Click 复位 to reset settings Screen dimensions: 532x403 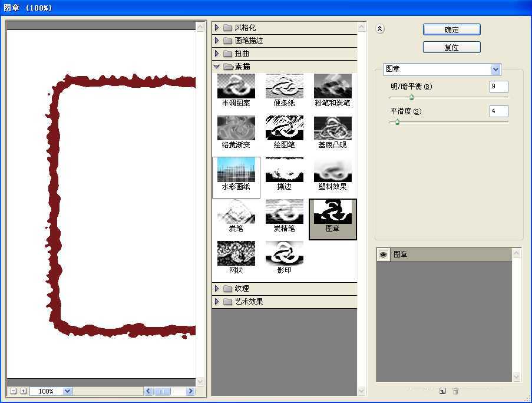coord(451,47)
